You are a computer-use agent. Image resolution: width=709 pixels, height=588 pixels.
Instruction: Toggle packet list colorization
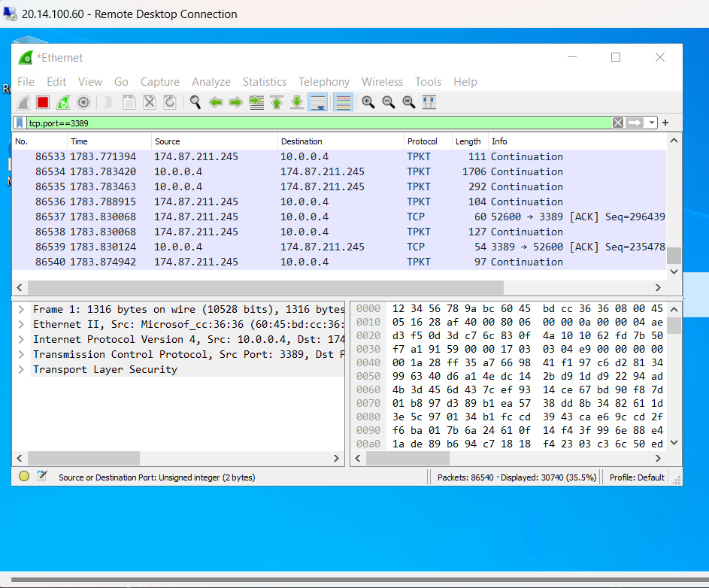click(343, 102)
